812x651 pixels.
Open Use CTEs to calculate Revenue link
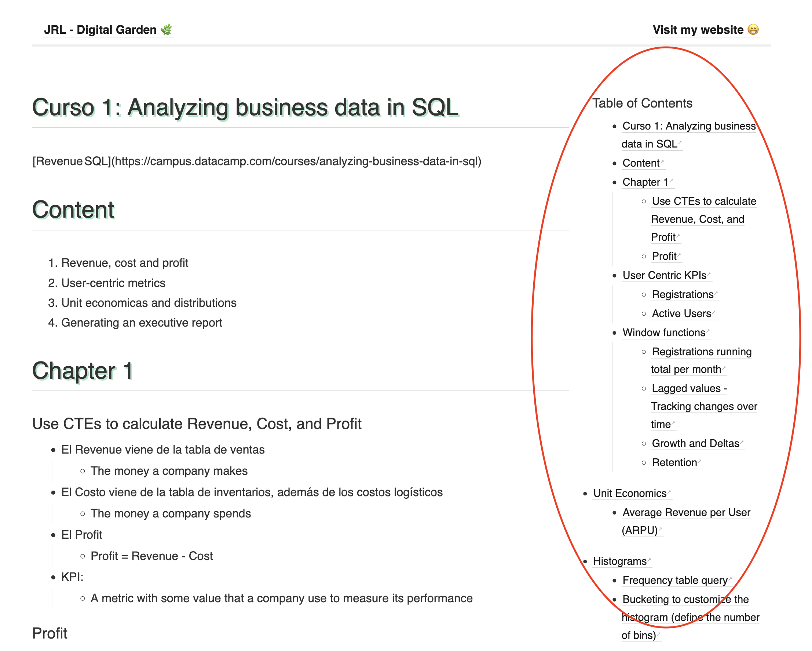tap(703, 201)
